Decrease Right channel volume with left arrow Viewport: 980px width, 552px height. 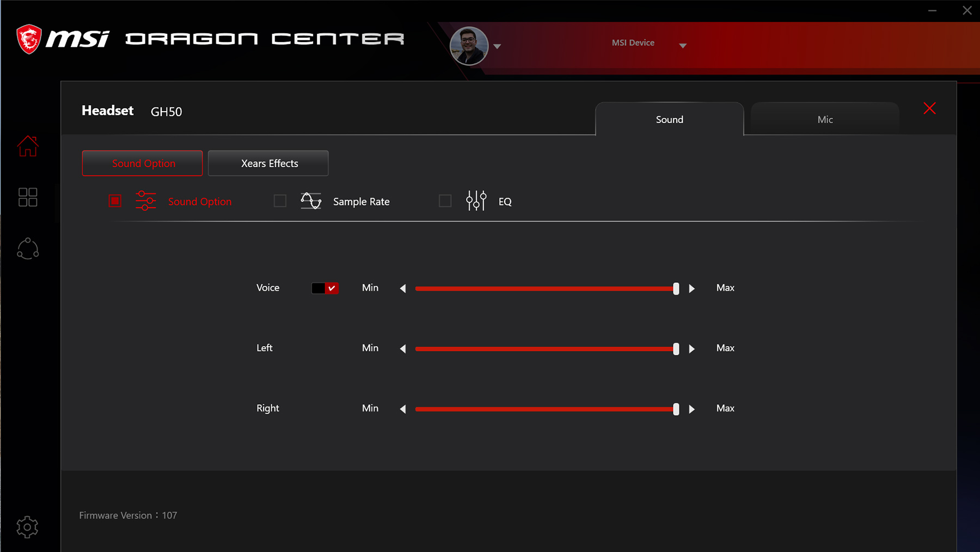pyautogui.click(x=403, y=409)
